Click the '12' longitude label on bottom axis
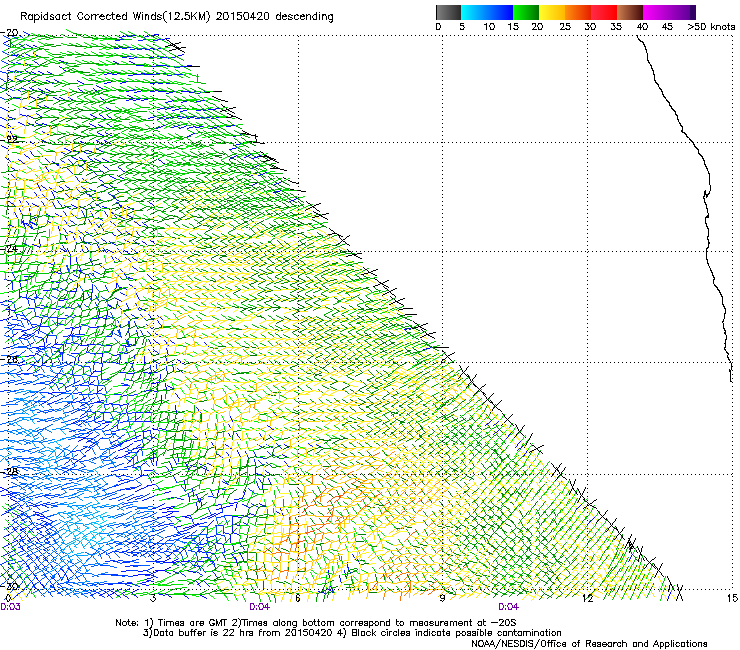Image resolution: width=740 pixels, height=650 pixels. tap(587, 598)
